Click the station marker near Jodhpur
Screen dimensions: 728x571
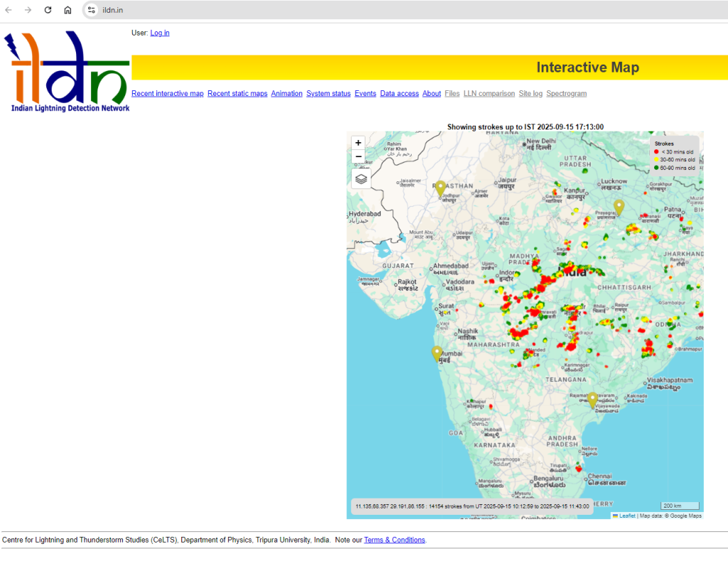click(440, 188)
